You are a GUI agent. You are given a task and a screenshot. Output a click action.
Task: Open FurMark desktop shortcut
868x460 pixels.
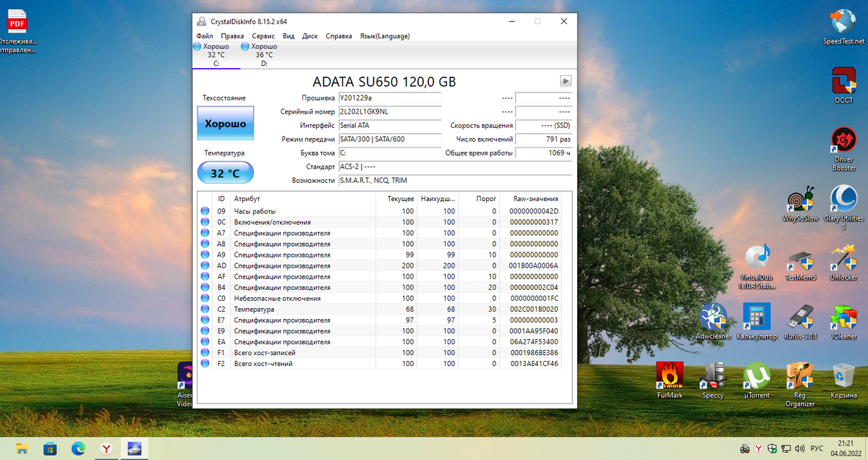click(x=670, y=380)
